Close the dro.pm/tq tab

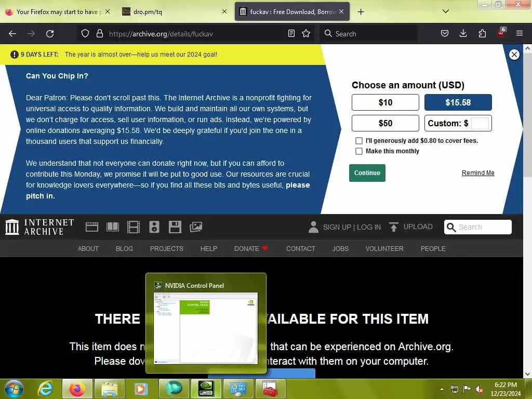click(x=224, y=12)
